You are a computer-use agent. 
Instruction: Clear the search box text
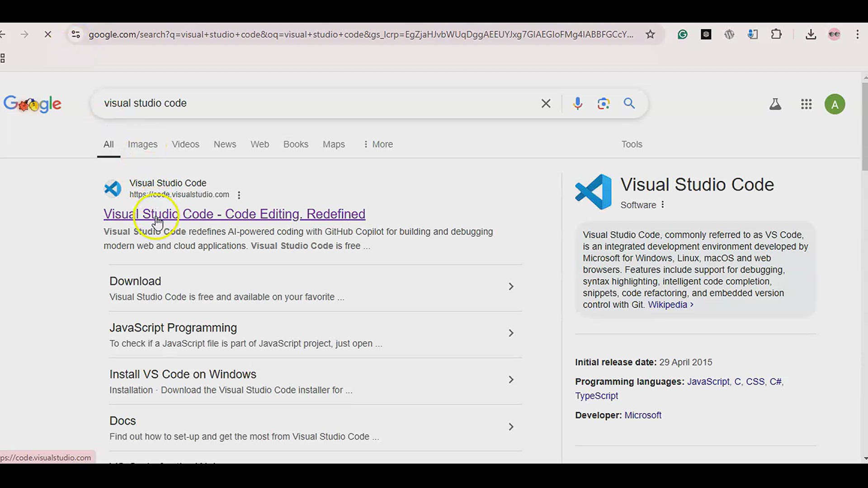click(546, 103)
